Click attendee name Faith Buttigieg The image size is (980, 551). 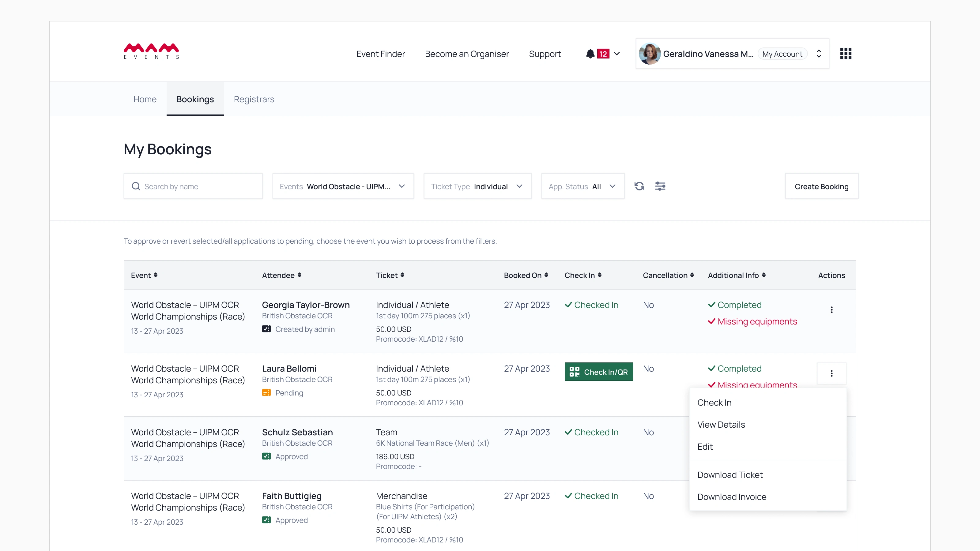[x=292, y=496]
